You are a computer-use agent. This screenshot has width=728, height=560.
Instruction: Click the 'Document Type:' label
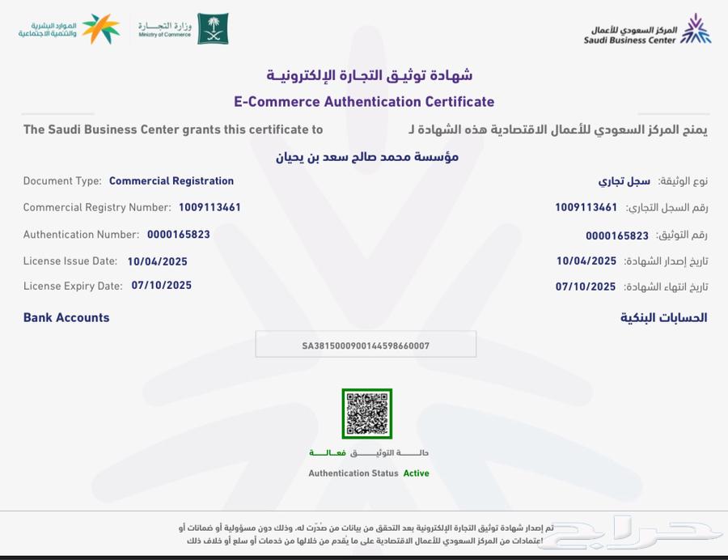coord(62,181)
